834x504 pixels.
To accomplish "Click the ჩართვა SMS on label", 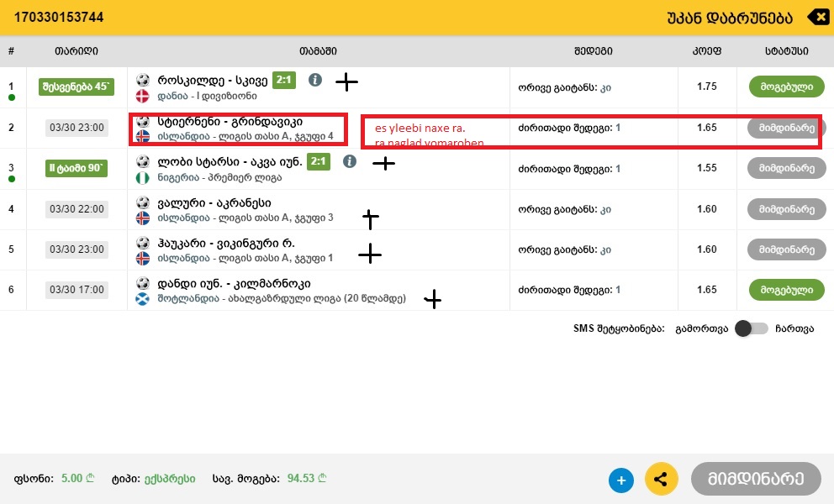I will (x=794, y=329).
